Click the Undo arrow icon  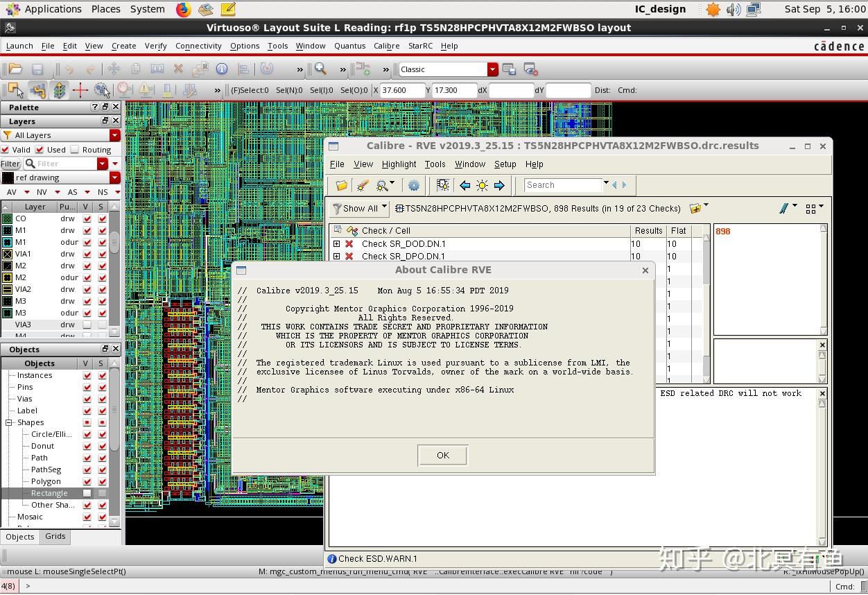coord(69,69)
